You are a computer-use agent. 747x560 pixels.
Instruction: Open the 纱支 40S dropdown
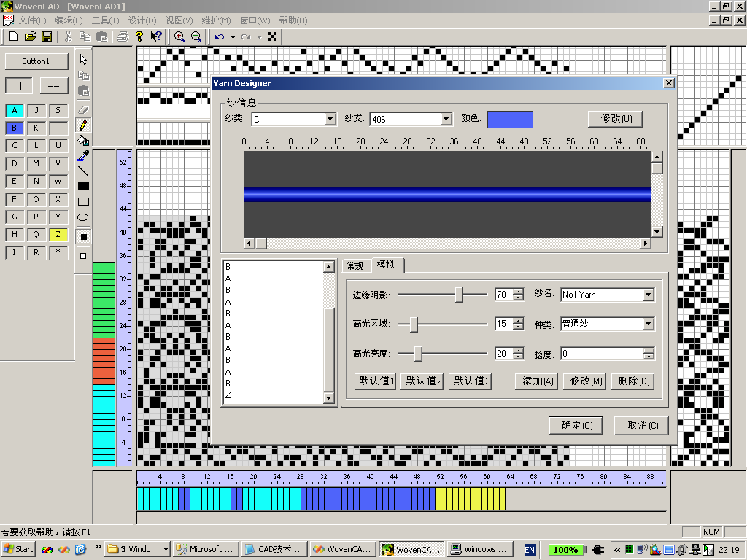[446, 120]
